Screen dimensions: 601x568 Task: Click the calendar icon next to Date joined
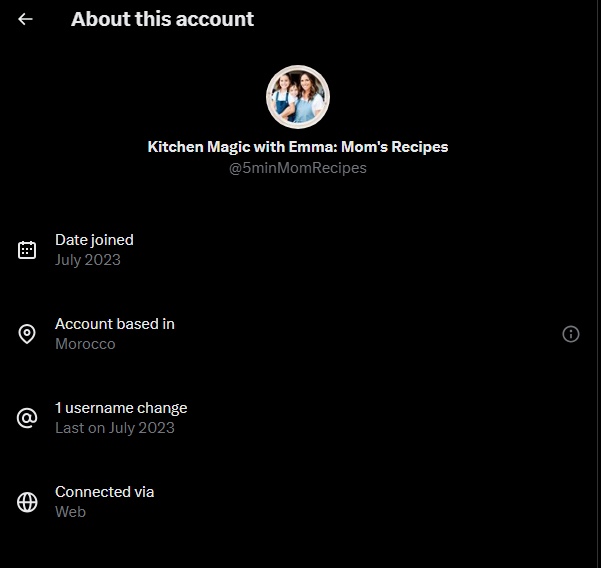27,250
